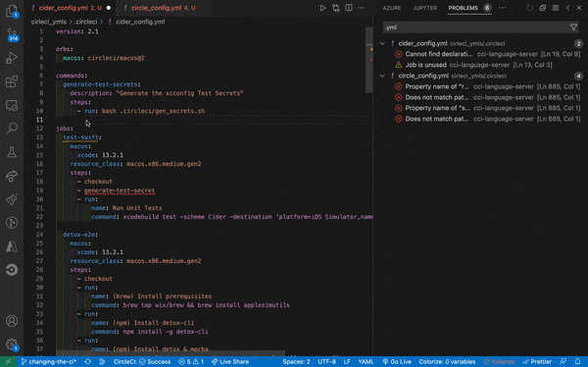
Task: Collapse the circle_config.yml problems group
Action: click(x=382, y=76)
